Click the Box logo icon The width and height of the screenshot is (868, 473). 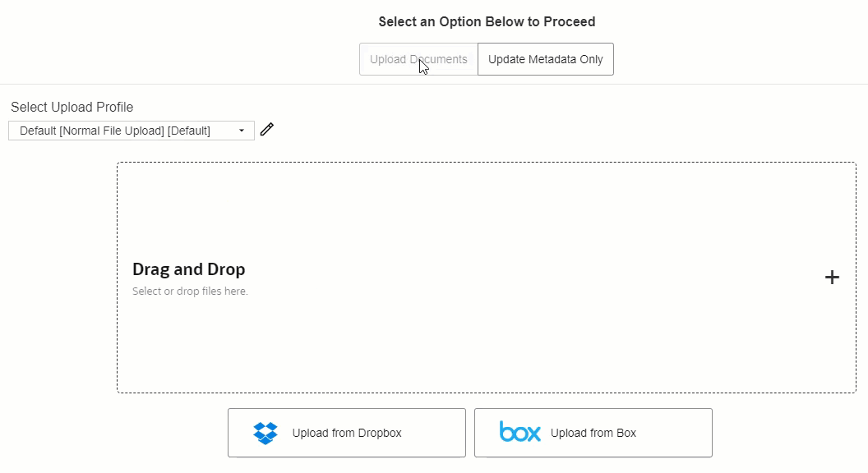[519, 431]
